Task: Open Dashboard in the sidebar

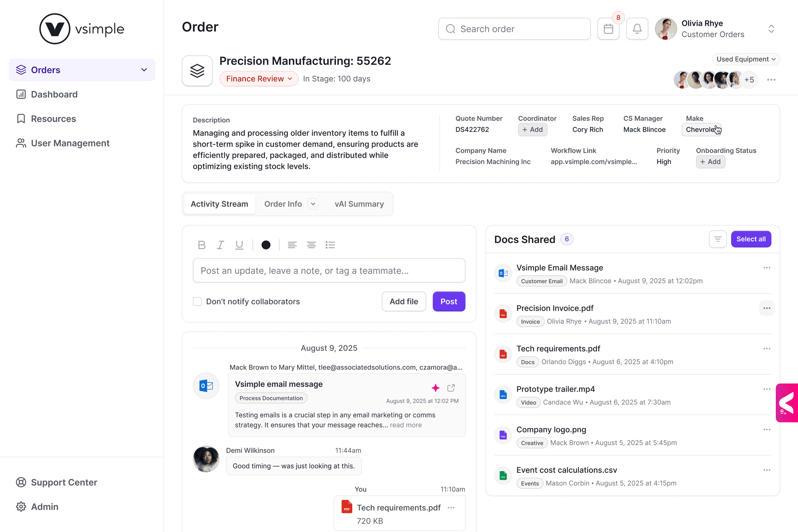Action: pos(54,94)
